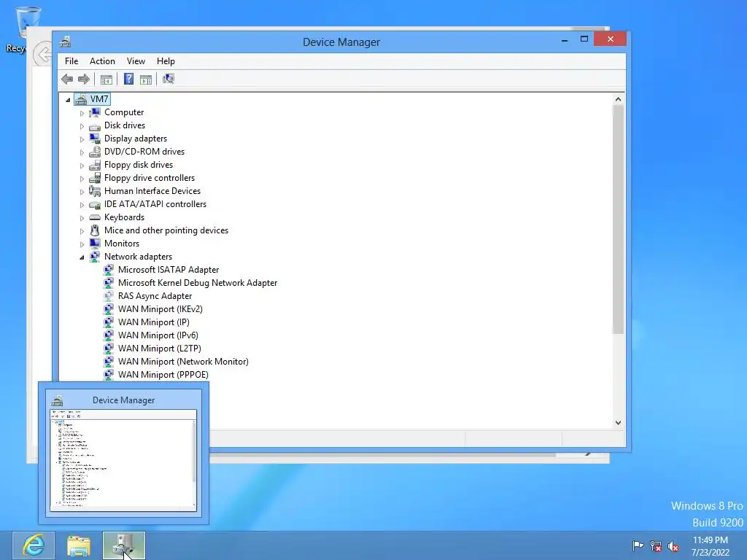The image size is (747, 560).
Task: Click the Floppy drive controllers category icon
Action: [x=95, y=178]
